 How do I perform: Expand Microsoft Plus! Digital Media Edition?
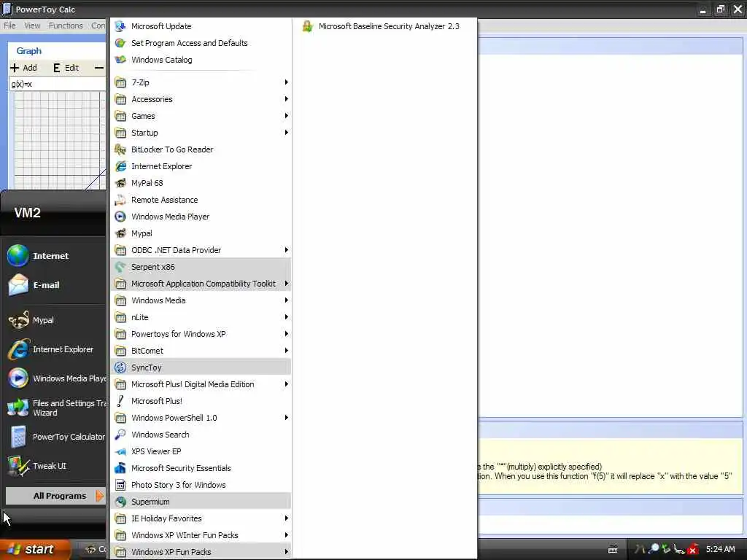coord(201,384)
